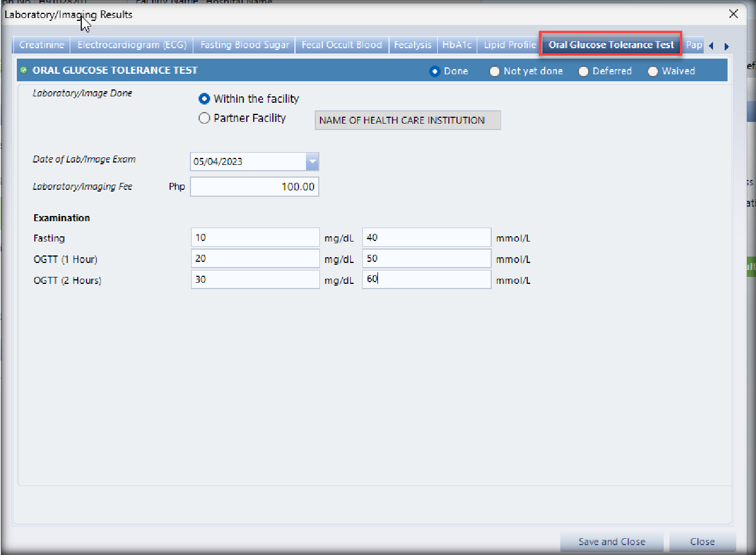Switch to the Creatinine tab
Viewport: 756px width, 555px height.
click(41, 45)
